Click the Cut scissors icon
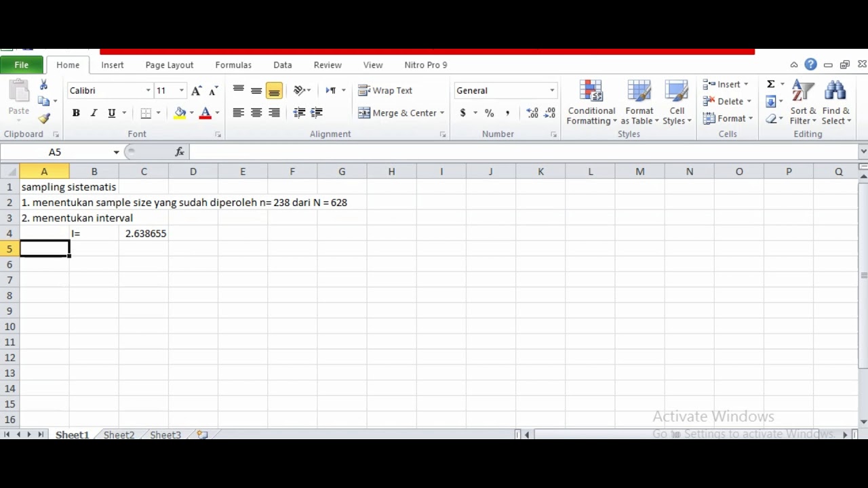Screen dimensions: 868x488 click(44, 85)
